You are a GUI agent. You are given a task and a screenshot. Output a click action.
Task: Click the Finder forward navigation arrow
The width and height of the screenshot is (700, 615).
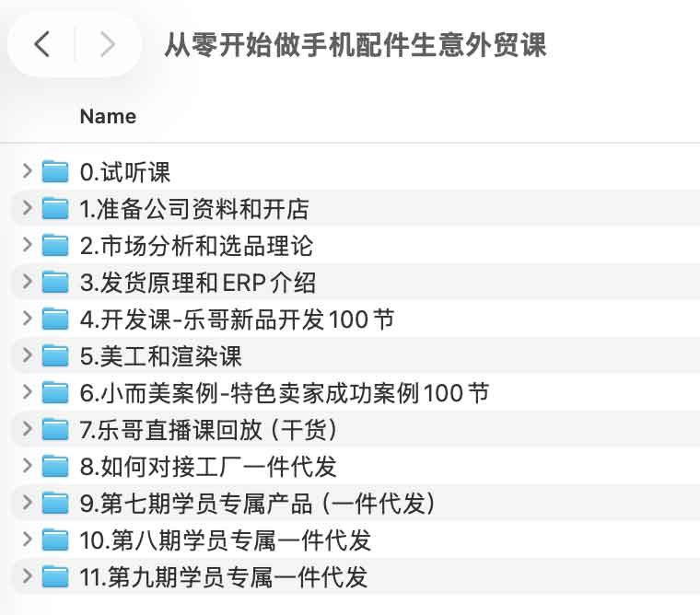(x=107, y=43)
